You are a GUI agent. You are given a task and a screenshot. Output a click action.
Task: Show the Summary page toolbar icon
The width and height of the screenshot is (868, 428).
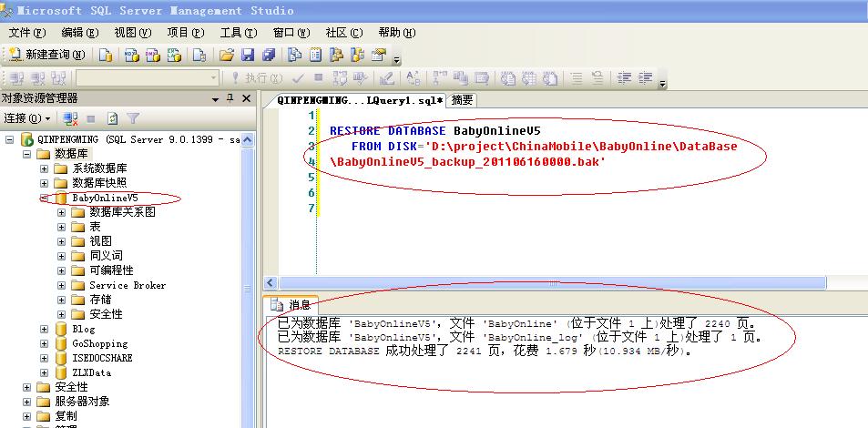pos(315,55)
